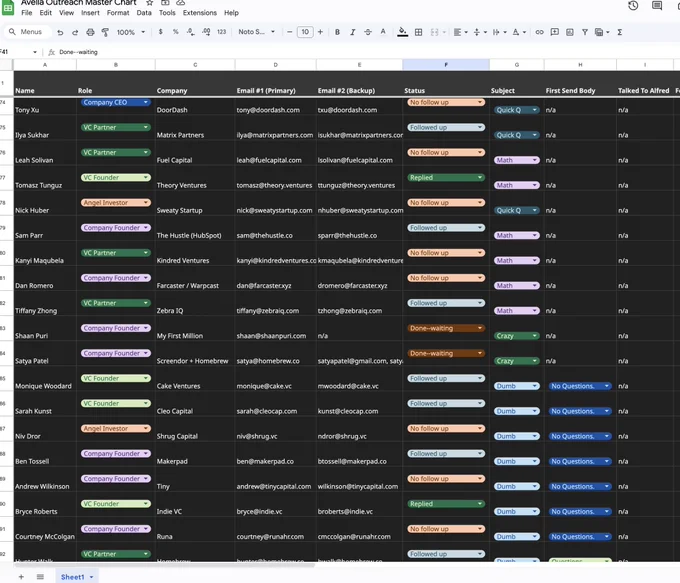Open the Tools menu
This screenshot has width=680, height=583.
click(x=167, y=13)
